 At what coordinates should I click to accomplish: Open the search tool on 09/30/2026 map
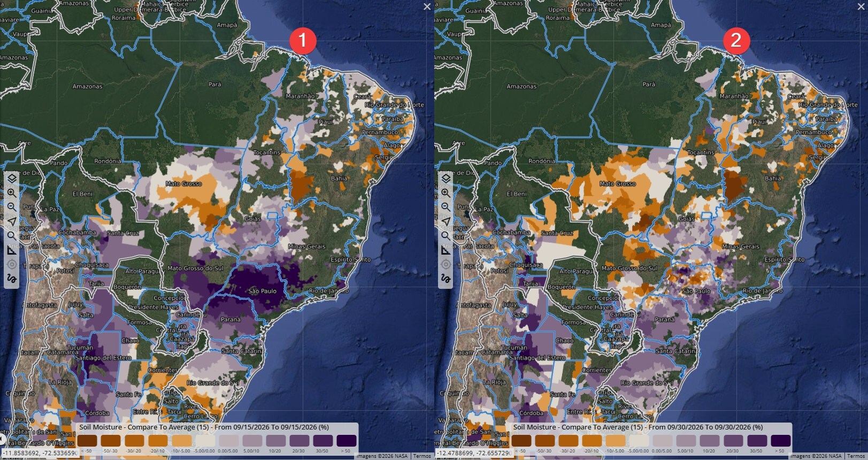coord(445,235)
